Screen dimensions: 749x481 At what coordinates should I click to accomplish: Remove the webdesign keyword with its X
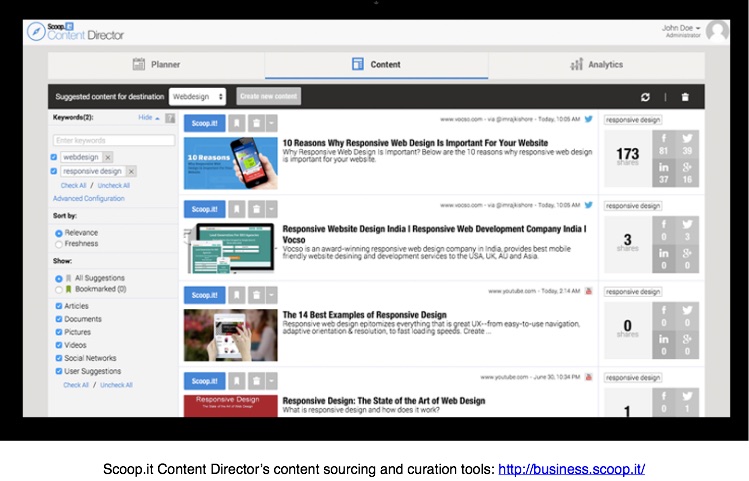point(108,157)
